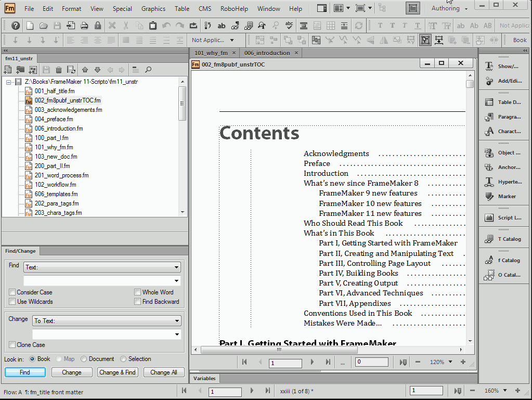This screenshot has width=532, height=400.
Task: Click the Change All button
Action: tap(163, 372)
